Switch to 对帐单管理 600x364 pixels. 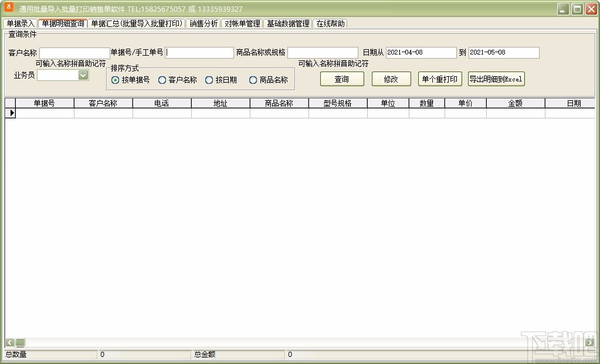pos(242,23)
